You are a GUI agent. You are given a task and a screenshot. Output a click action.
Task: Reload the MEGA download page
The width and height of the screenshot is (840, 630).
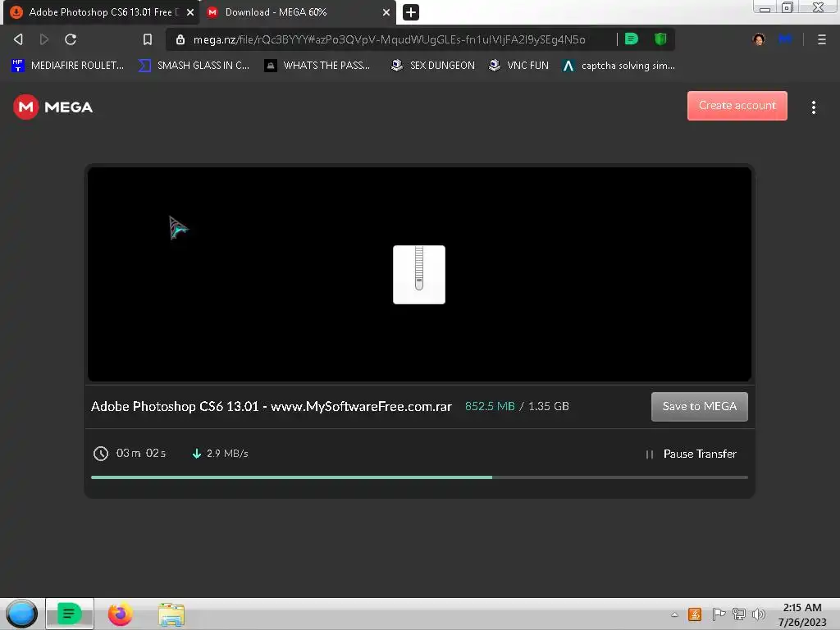71,39
